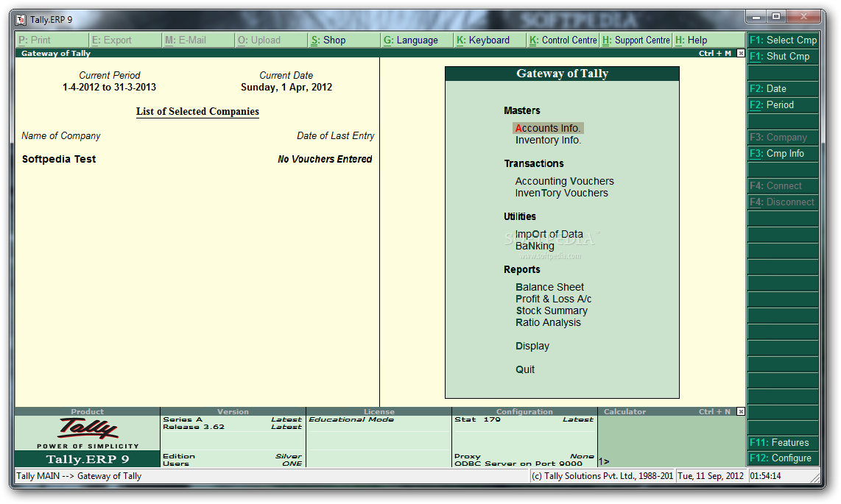Viewport: 841px width, 504px height.
Task: Show the Stock Summary report
Action: (552, 310)
